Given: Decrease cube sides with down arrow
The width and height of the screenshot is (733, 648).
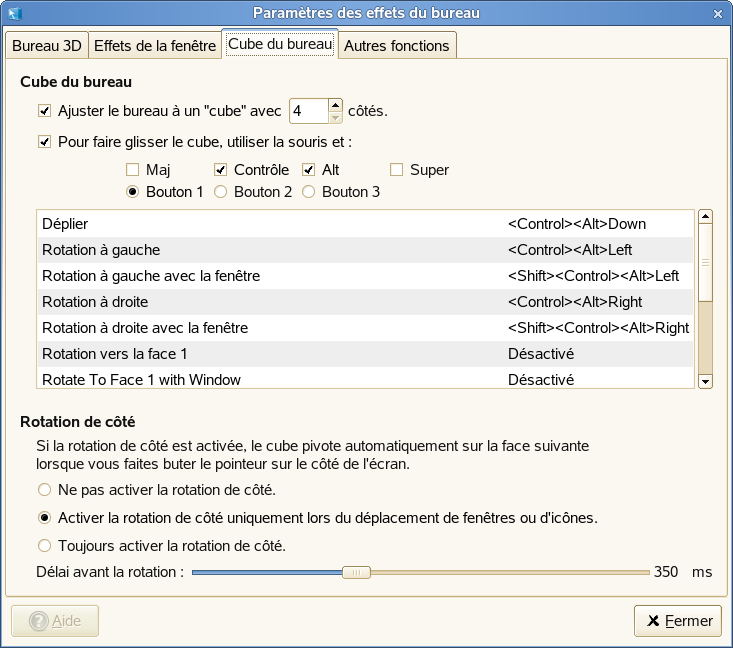Looking at the screenshot, I should [335, 117].
